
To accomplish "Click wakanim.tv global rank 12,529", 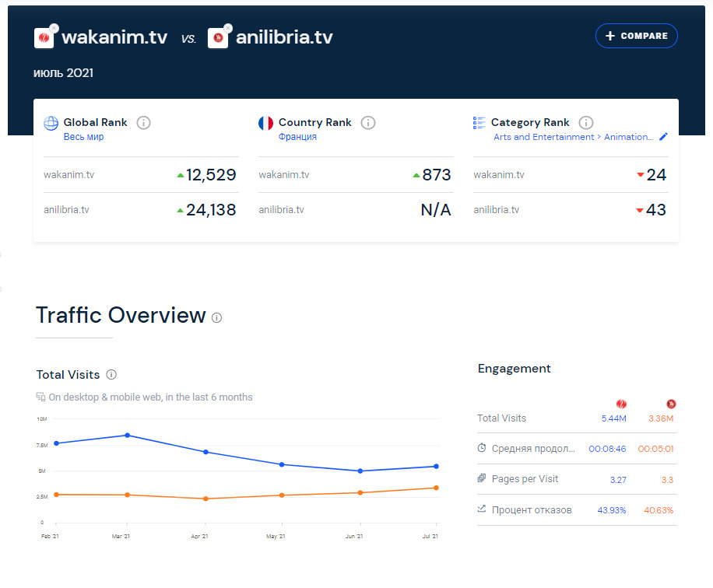I will tap(211, 175).
